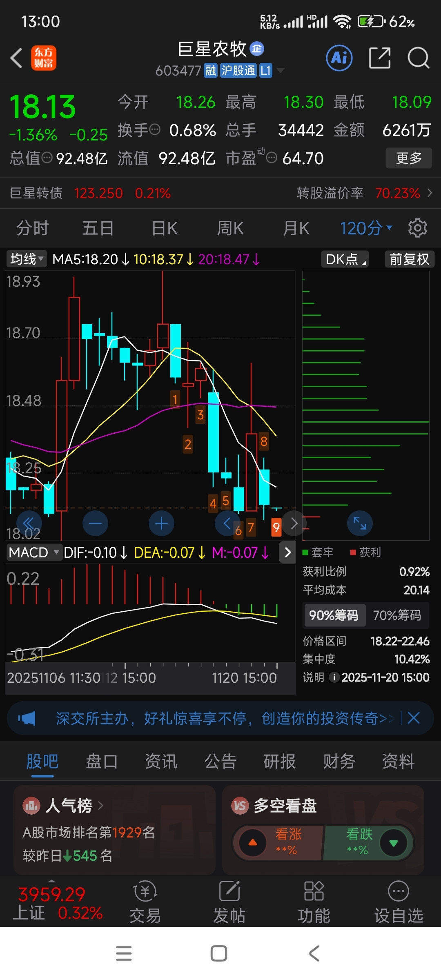This screenshot has height=980, width=441.
Task: Vote 看跌 bearish
Action: pyautogui.click(x=369, y=842)
